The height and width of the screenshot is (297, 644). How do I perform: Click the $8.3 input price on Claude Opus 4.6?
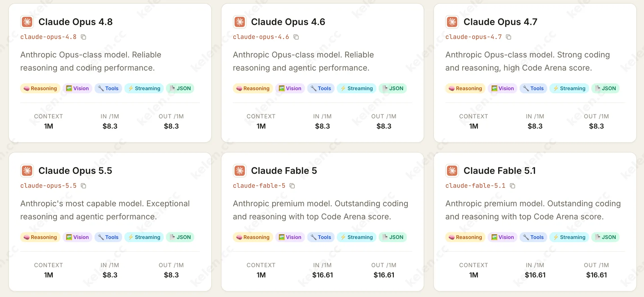[323, 126]
